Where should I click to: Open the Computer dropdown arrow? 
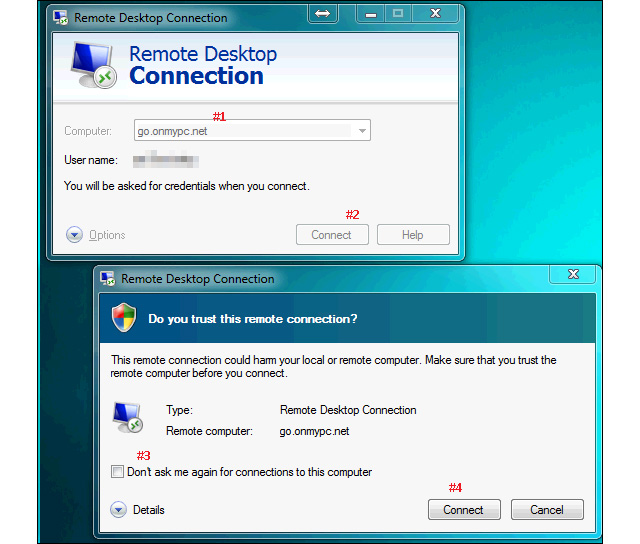point(362,131)
